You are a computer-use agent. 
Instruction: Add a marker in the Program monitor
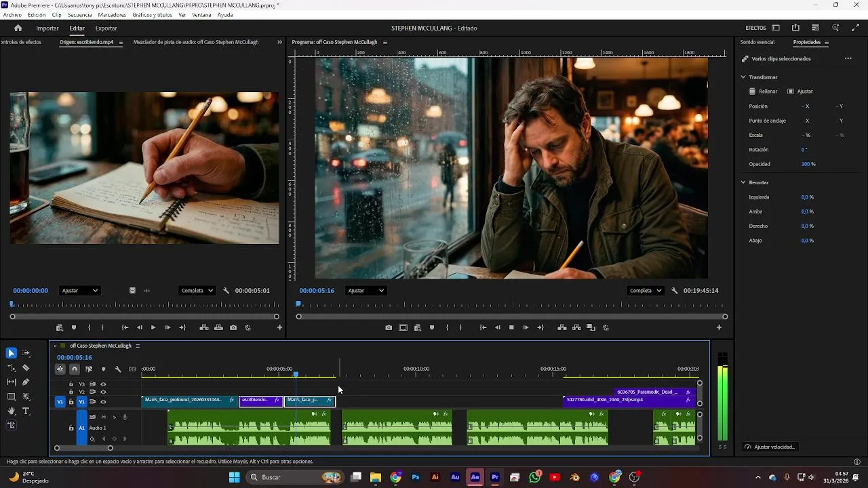point(432,328)
